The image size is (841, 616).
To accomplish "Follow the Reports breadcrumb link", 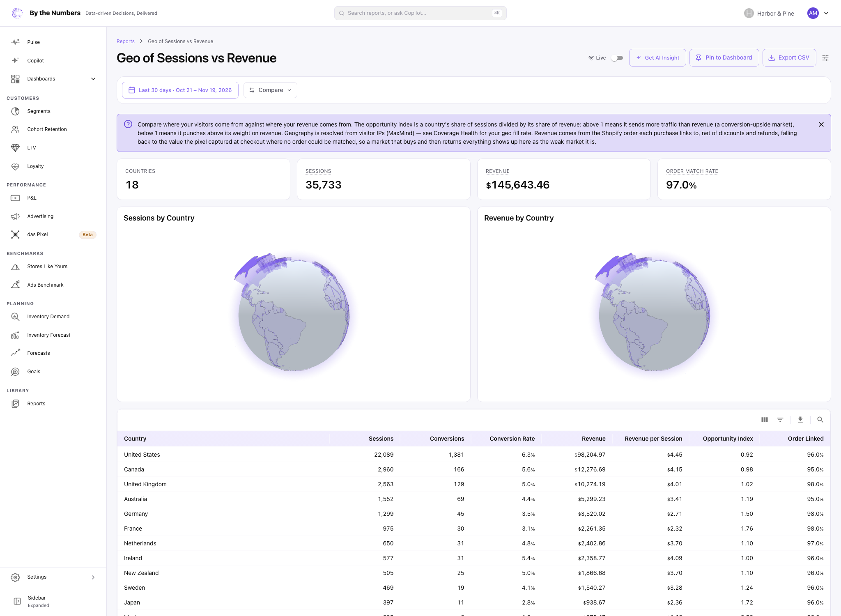I will 126,41.
